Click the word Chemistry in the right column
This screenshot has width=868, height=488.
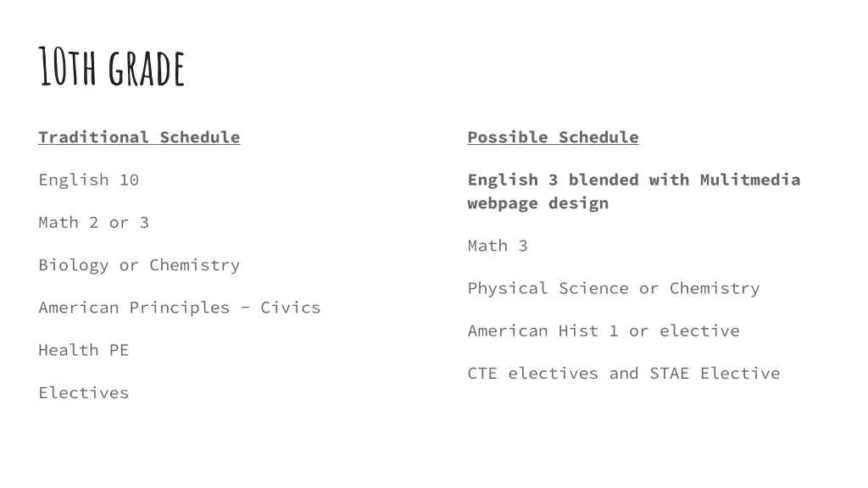715,288
